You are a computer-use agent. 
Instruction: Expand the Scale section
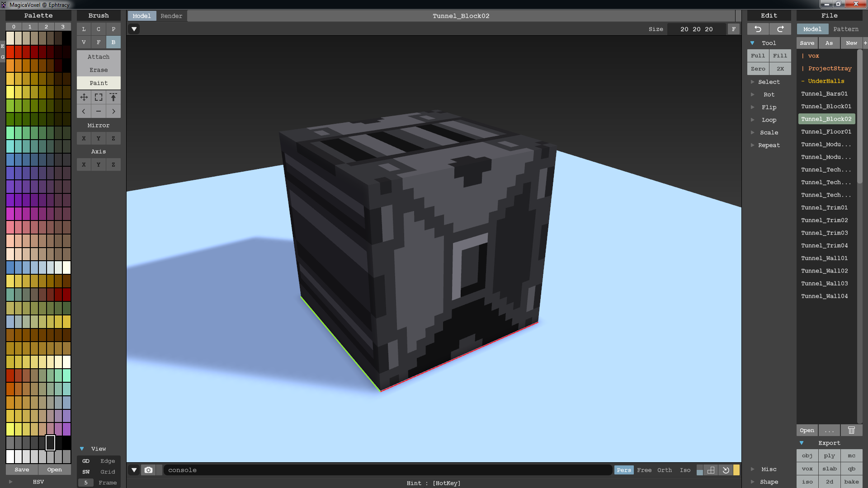[x=769, y=132]
